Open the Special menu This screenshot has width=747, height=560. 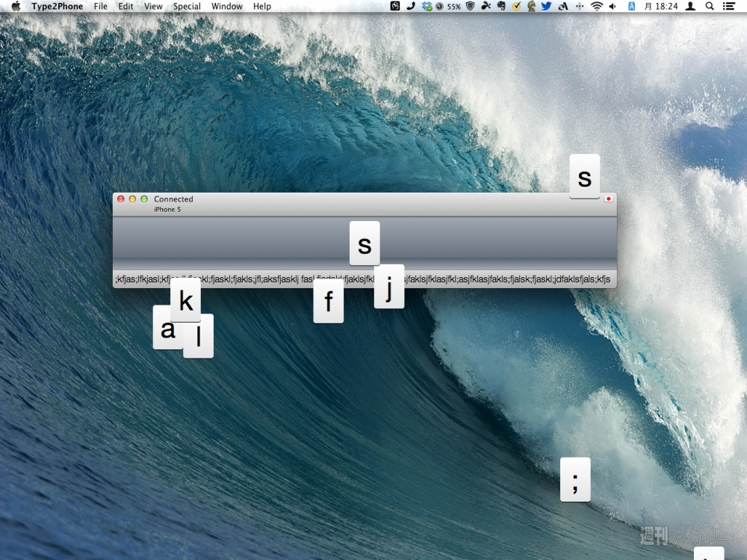[187, 6]
